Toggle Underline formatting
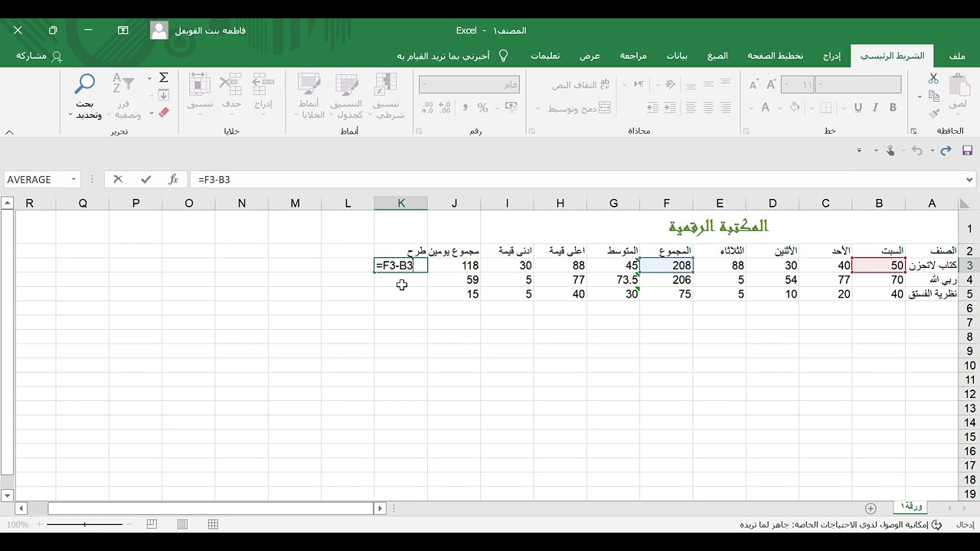Viewport: 980px width, 551px height. [x=857, y=108]
